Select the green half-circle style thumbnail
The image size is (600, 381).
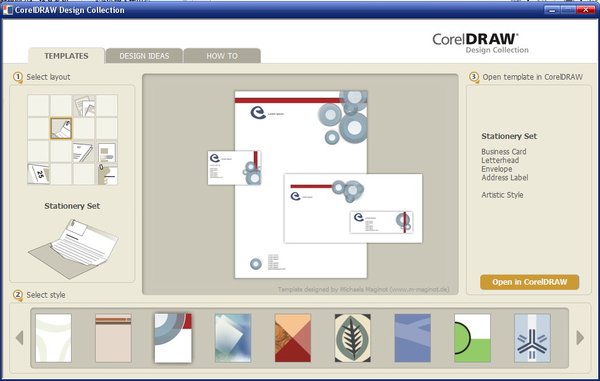[x=473, y=338]
